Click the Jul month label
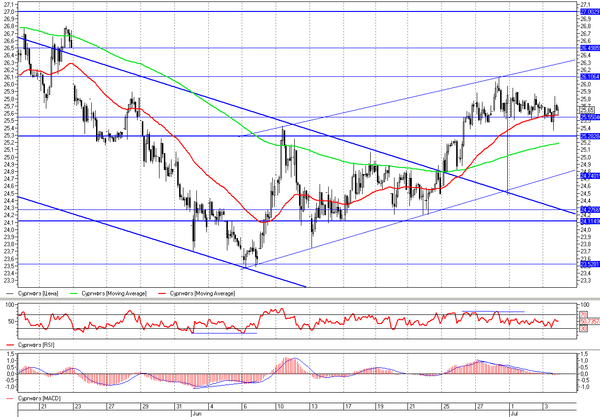 click(x=514, y=414)
